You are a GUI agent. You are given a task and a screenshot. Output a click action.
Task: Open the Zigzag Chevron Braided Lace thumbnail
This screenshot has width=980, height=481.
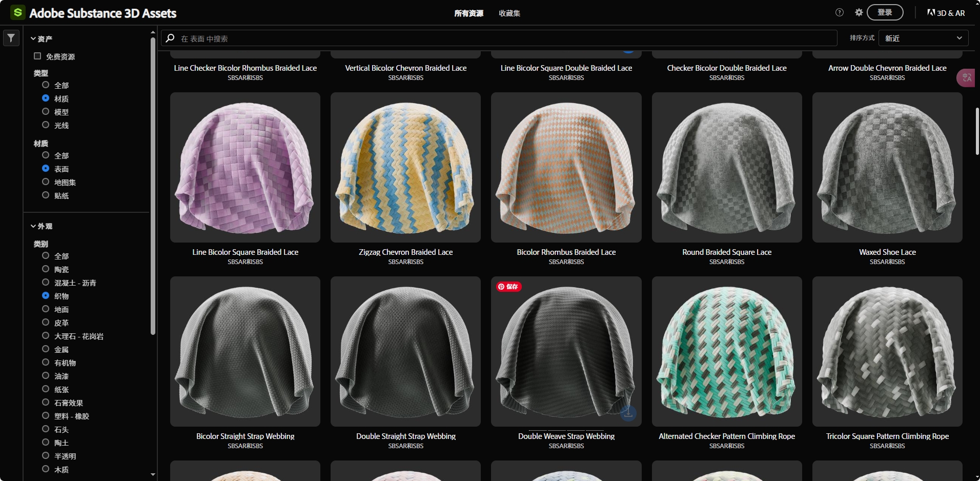click(x=405, y=167)
